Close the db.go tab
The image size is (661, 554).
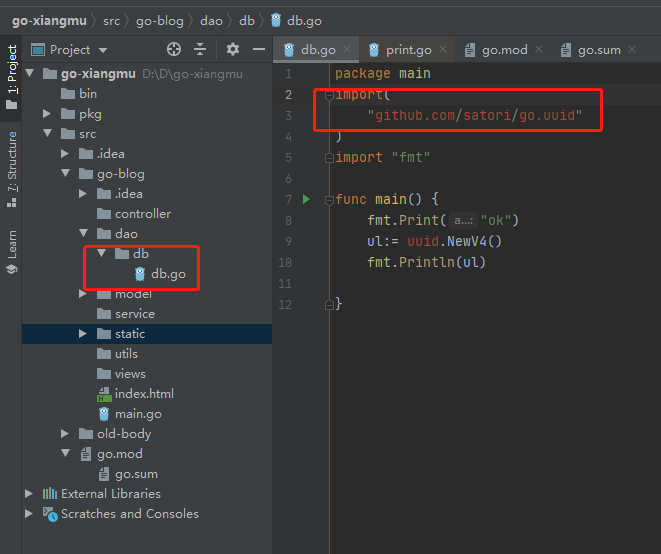click(347, 50)
